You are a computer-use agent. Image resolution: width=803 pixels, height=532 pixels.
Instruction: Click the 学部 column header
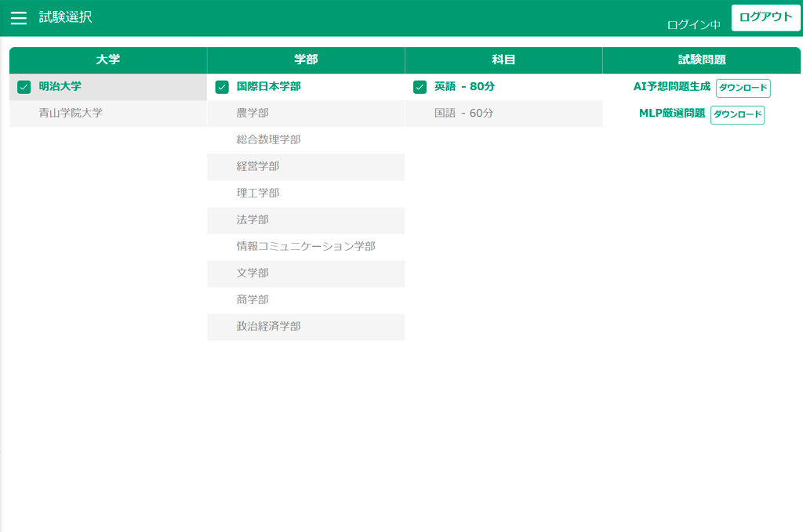point(306,60)
